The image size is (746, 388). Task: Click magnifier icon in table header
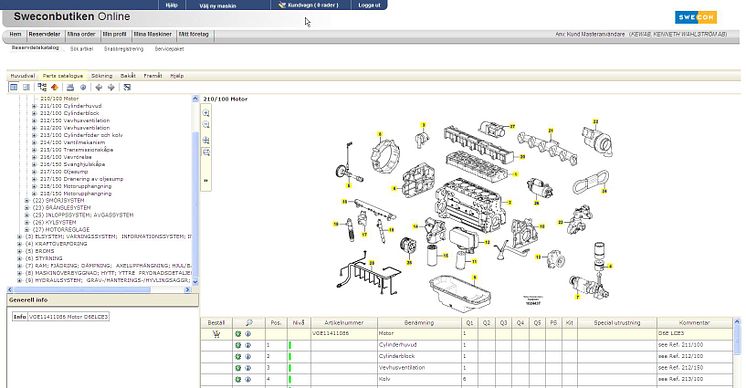249,323
